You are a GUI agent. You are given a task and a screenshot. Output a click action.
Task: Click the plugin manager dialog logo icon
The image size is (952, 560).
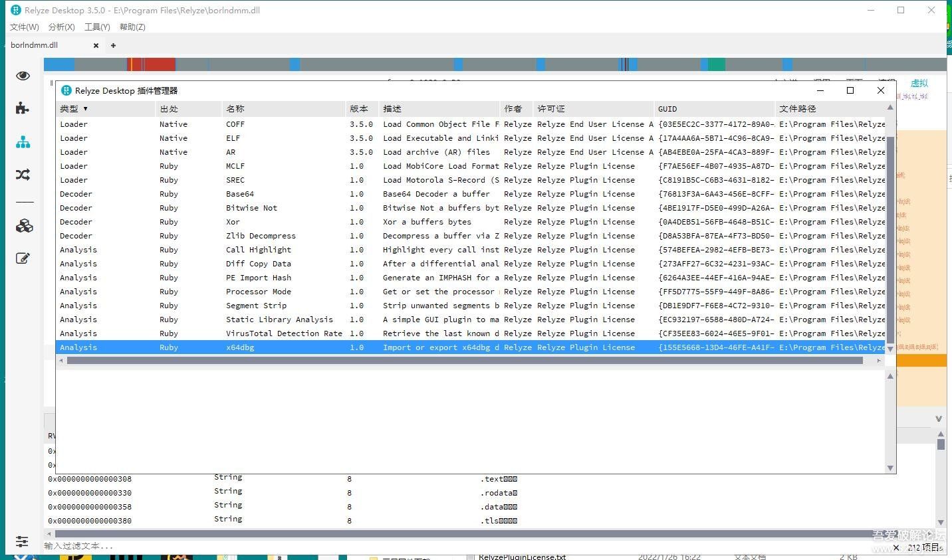66,90
